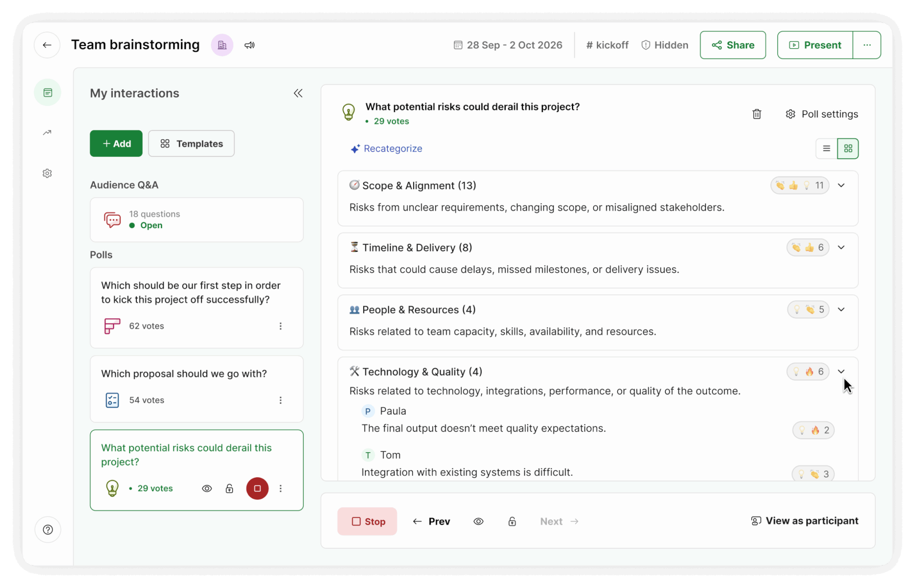This screenshot has width=915, height=588.
Task: Open the help question mark icon
Action: [48, 530]
